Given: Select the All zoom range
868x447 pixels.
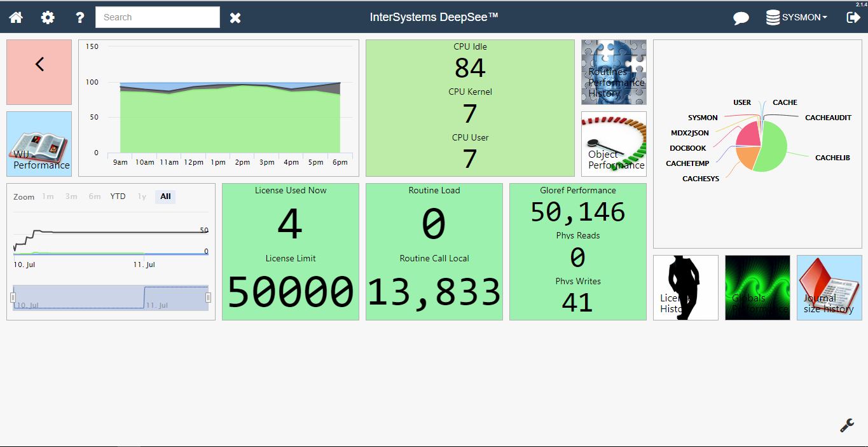Looking at the screenshot, I should click(x=165, y=196).
